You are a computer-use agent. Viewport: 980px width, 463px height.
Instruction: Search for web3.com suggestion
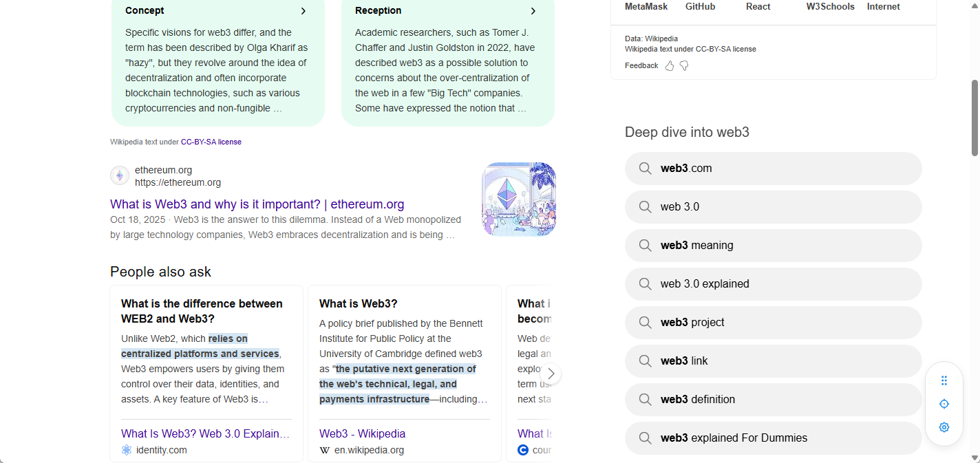(774, 169)
